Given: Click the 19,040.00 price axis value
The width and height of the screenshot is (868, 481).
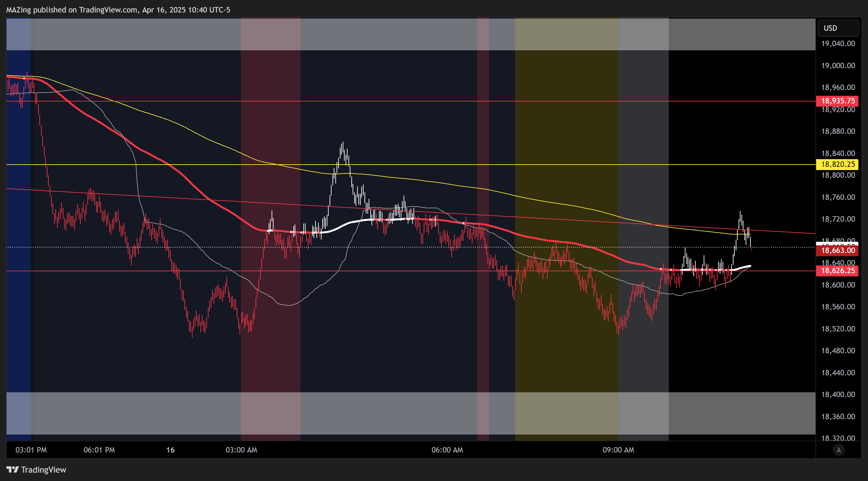Looking at the screenshot, I should pos(838,44).
